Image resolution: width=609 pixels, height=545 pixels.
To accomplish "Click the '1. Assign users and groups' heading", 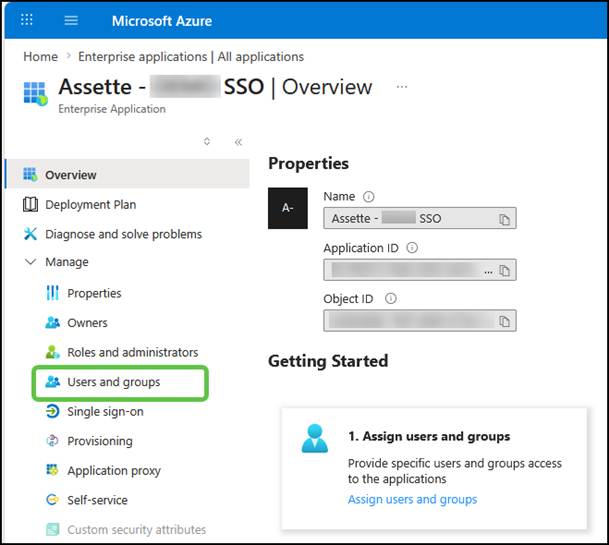I will point(429,436).
